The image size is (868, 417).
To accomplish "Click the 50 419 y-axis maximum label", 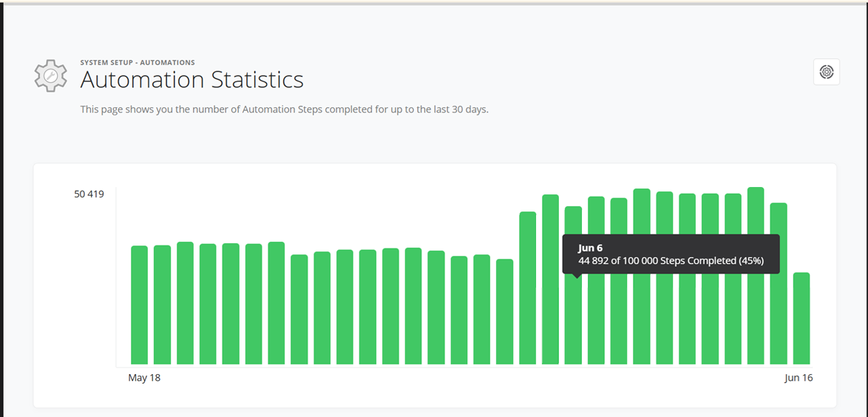I will [89, 194].
